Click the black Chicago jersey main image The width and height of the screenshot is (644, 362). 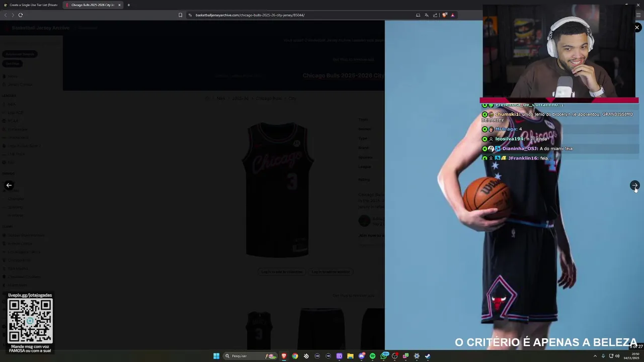[x=278, y=190]
